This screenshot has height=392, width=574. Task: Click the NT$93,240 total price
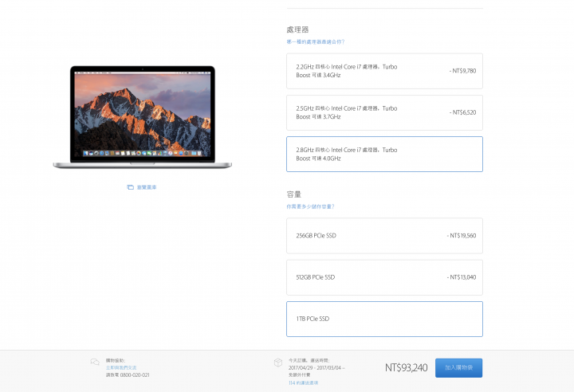pos(406,367)
